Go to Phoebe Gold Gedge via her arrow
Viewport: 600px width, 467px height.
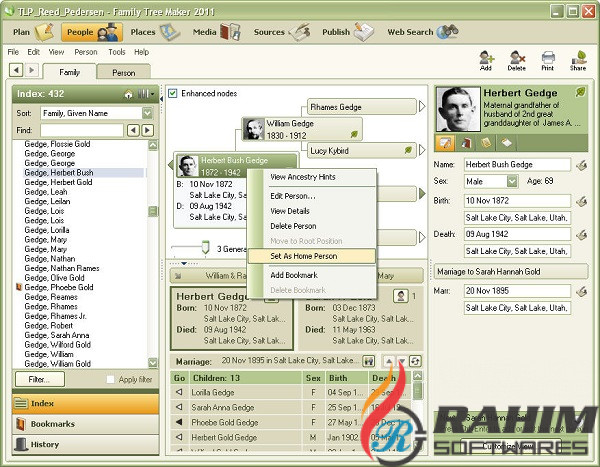tap(179, 422)
